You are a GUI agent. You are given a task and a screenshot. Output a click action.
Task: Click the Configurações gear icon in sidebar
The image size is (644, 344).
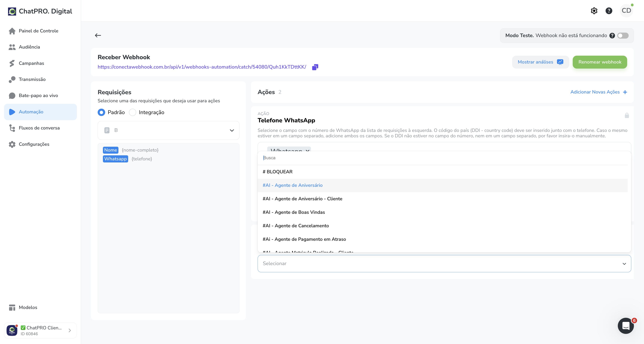[x=12, y=144]
